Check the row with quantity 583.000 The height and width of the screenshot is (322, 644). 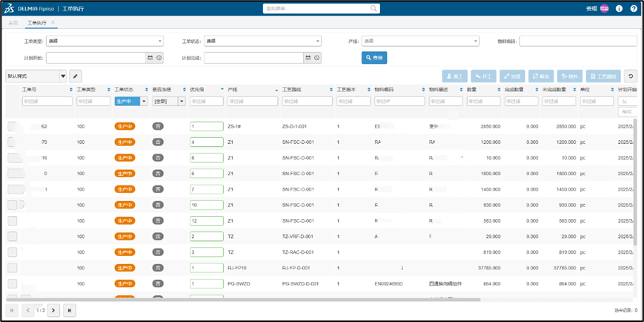(x=13, y=220)
